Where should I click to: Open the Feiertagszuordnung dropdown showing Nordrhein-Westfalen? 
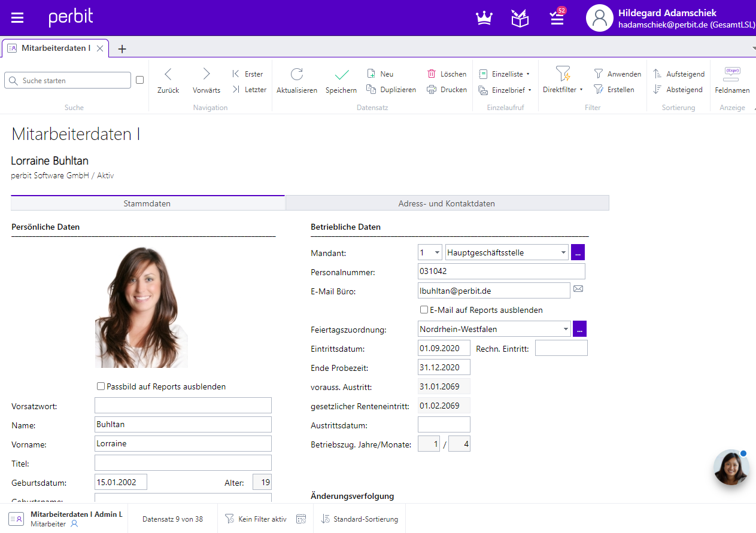(x=565, y=328)
